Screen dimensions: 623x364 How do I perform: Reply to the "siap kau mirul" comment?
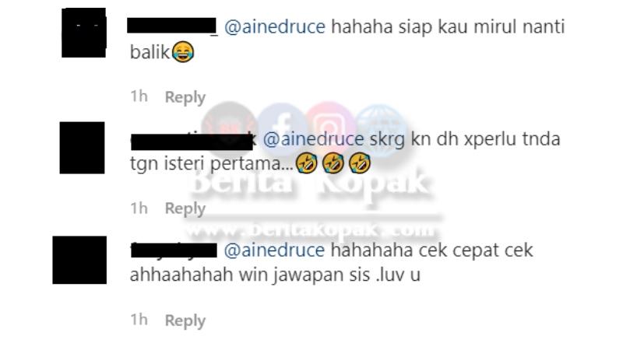click(x=185, y=97)
